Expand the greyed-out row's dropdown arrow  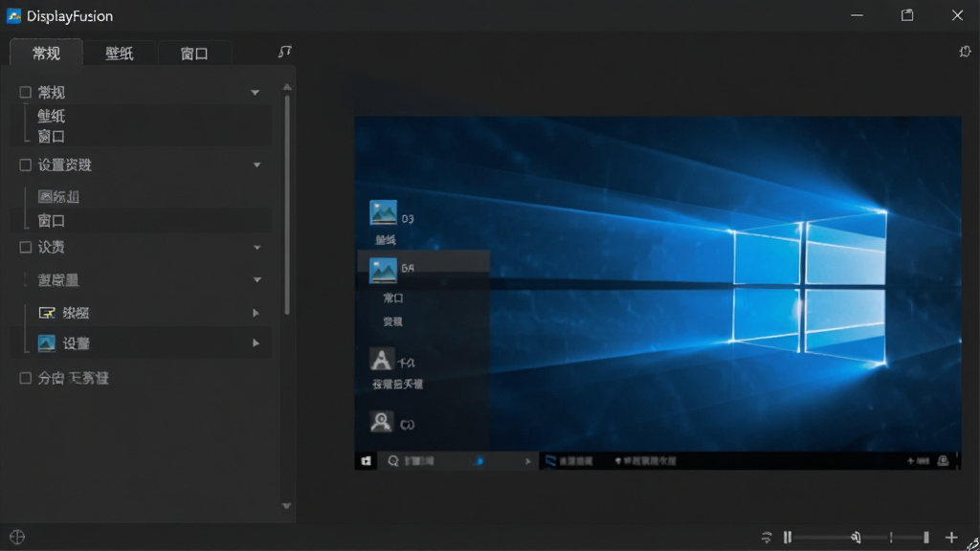[x=256, y=280]
